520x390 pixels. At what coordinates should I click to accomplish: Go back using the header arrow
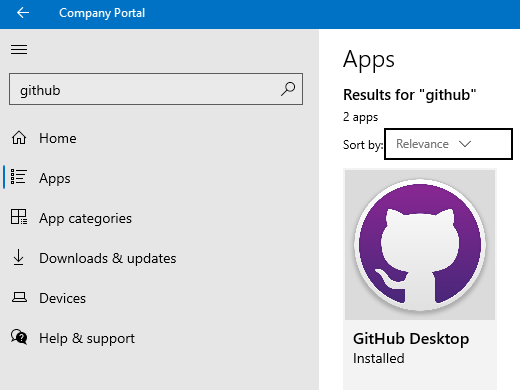pos(23,13)
